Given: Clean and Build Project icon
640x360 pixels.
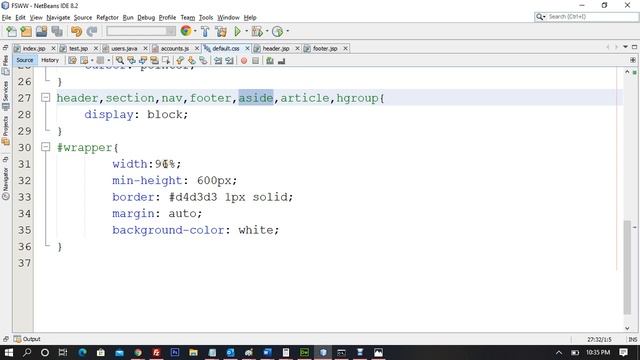Looking at the screenshot, I should click(x=221, y=31).
